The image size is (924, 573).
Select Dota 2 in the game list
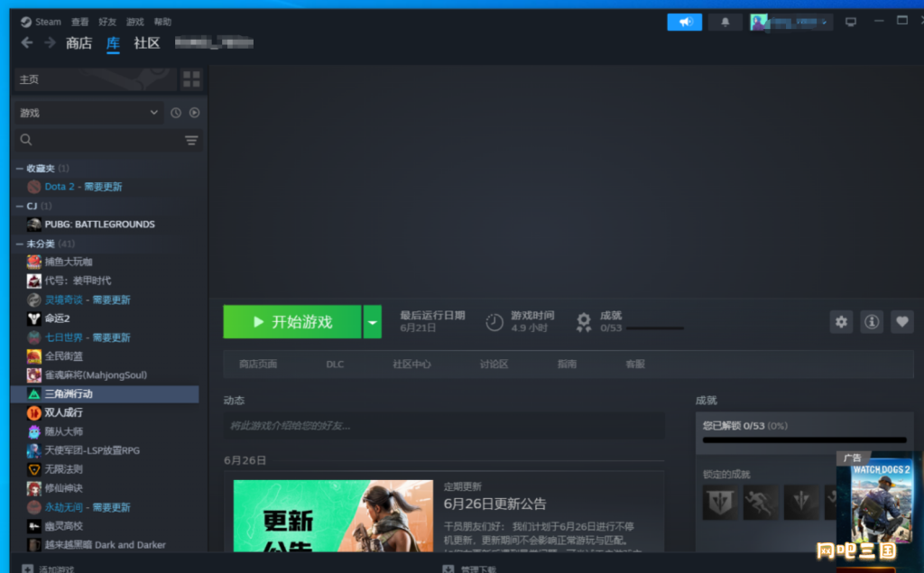[106, 187]
